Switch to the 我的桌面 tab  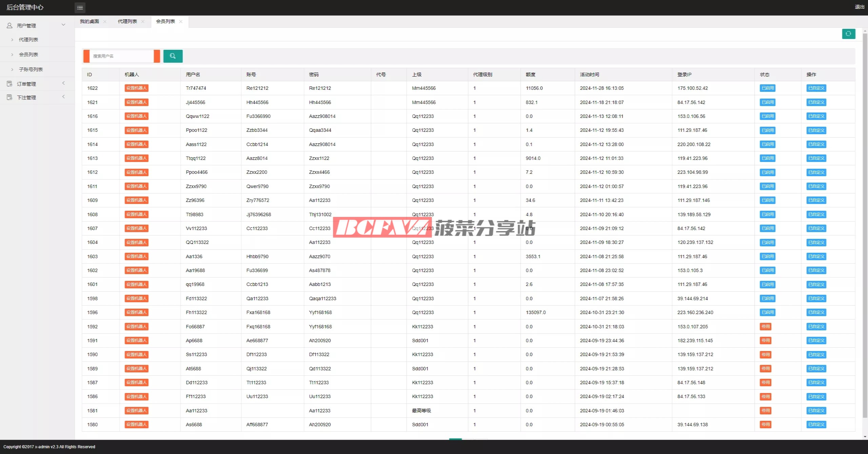pyautogui.click(x=90, y=21)
